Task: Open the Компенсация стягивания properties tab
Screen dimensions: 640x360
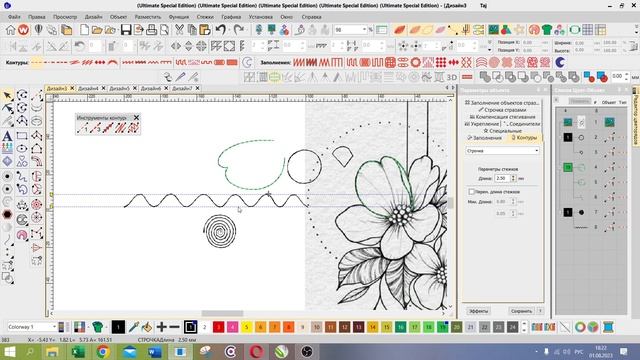Action: point(502,117)
